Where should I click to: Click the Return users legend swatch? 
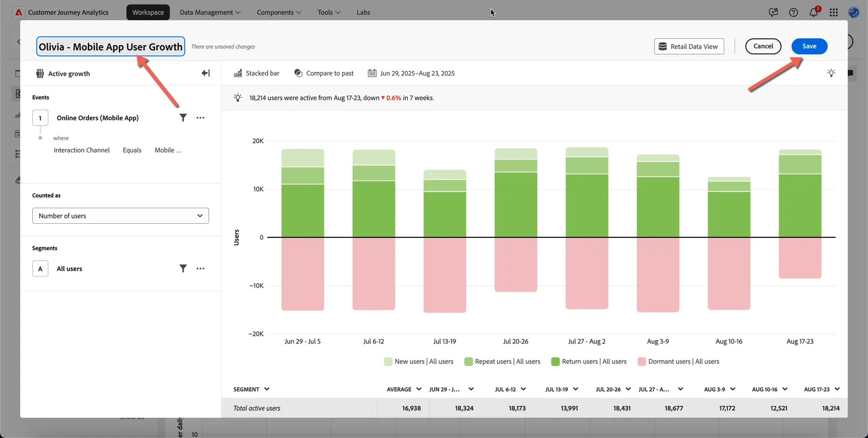point(555,362)
